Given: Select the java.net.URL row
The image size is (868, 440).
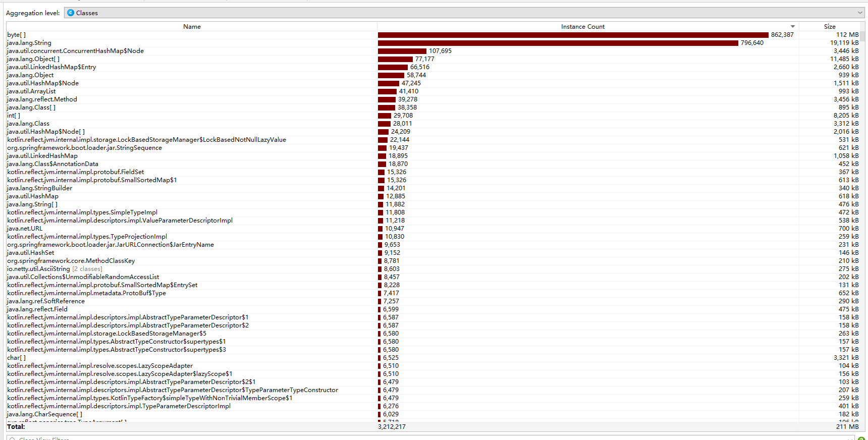Looking at the screenshot, I should tap(433, 229).
